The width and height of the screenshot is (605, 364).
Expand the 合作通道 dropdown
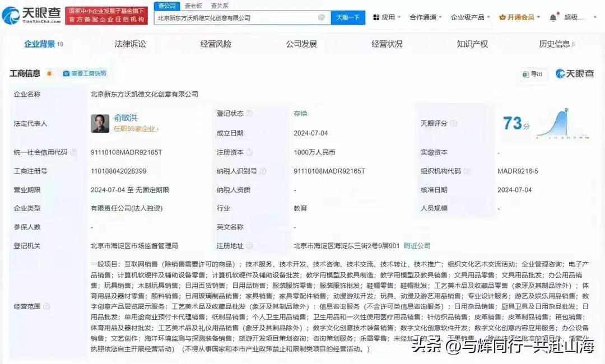426,17
